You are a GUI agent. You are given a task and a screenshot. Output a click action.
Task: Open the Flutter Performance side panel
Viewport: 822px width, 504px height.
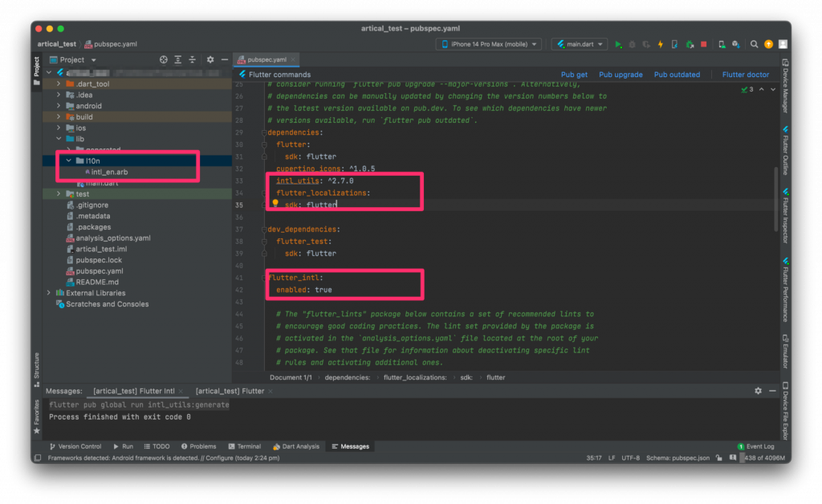click(785, 289)
